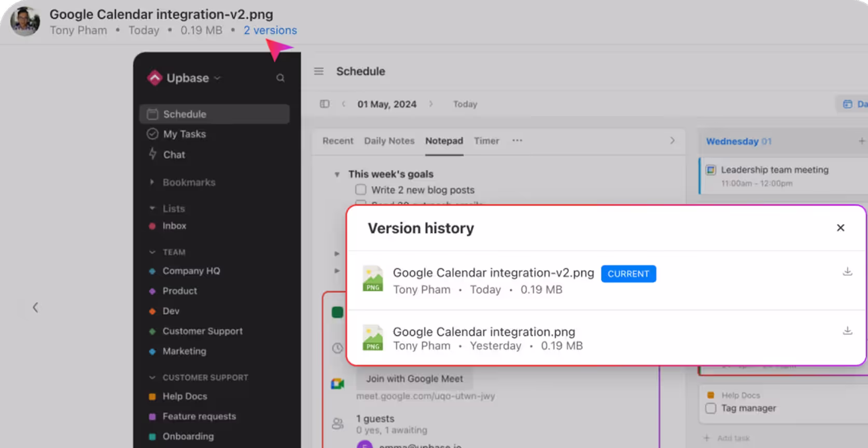Open the 2 versions link
The image size is (868, 448).
coord(270,31)
